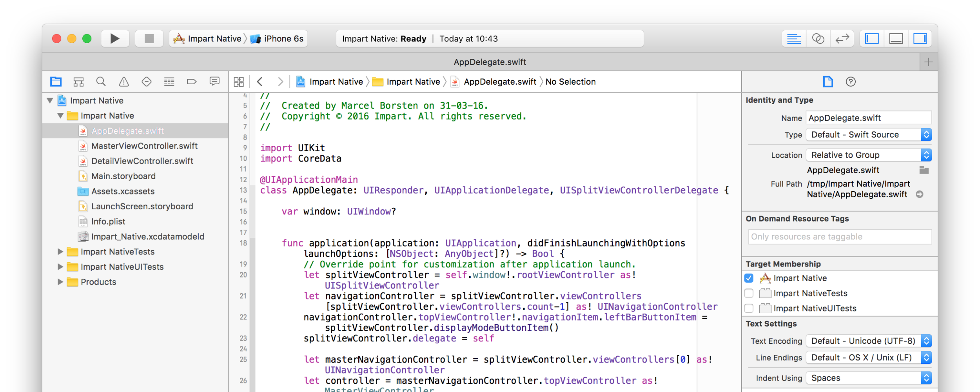Run the project with the Play button
This screenshot has width=980, height=392.
[x=115, y=38]
